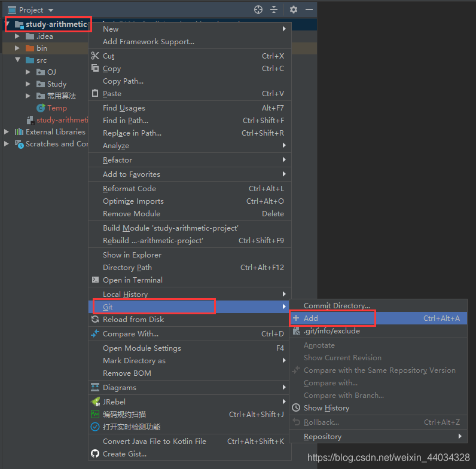Image resolution: width=476 pixels, height=469 pixels.
Task: Choose Replace in Path
Action: coord(190,133)
